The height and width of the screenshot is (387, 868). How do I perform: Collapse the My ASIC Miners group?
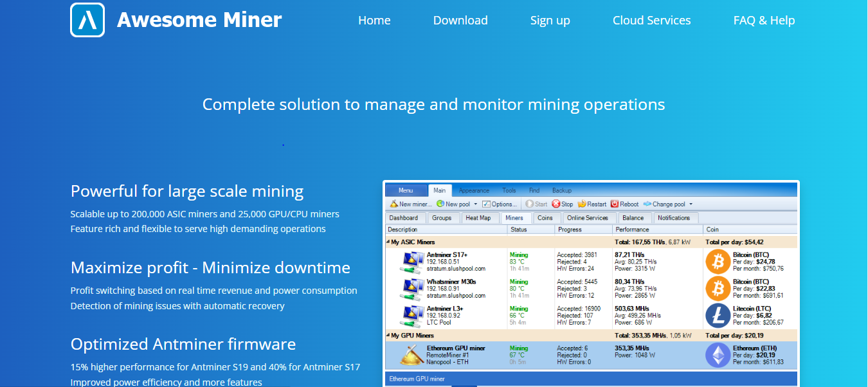click(x=388, y=242)
